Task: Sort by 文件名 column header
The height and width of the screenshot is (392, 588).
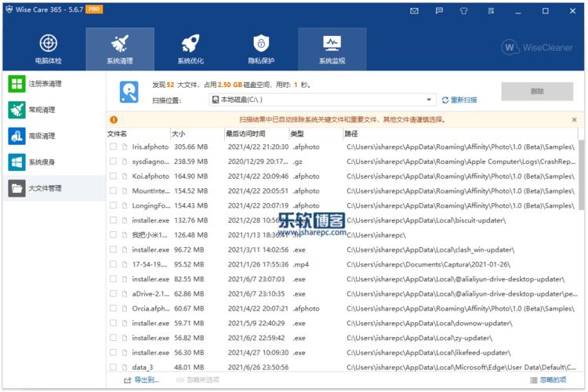Action: click(138, 134)
